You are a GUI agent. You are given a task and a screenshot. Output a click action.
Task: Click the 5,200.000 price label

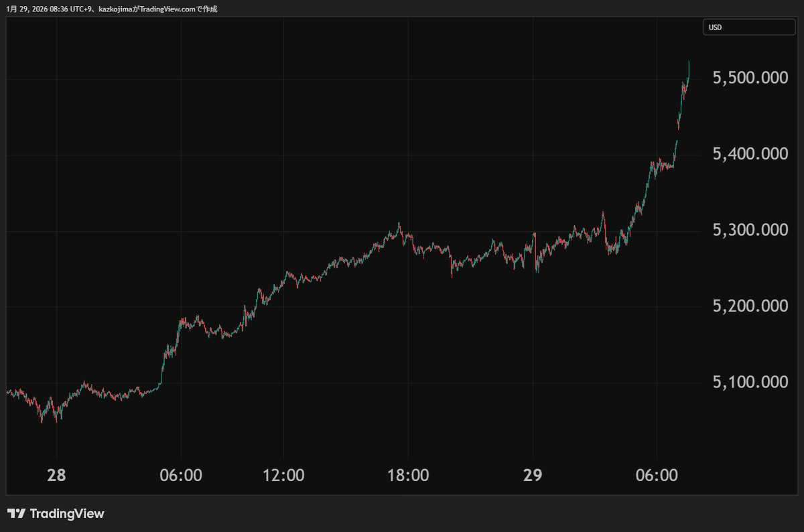point(750,306)
